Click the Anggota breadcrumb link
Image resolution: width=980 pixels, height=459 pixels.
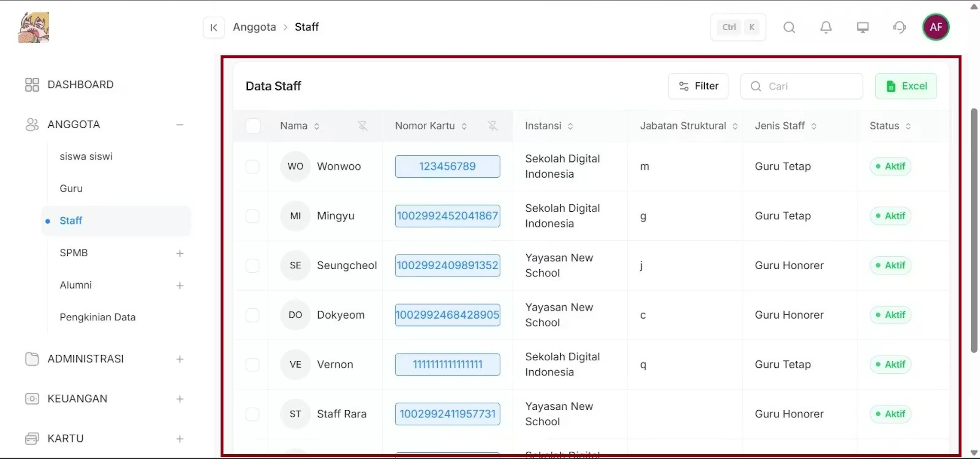click(x=254, y=27)
